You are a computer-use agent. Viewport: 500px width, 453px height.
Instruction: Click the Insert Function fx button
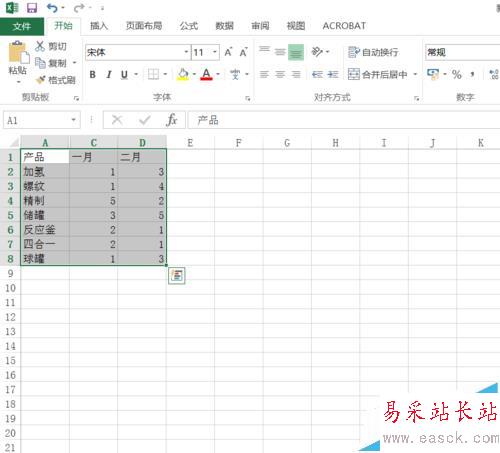pyautogui.click(x=172, y=120)
